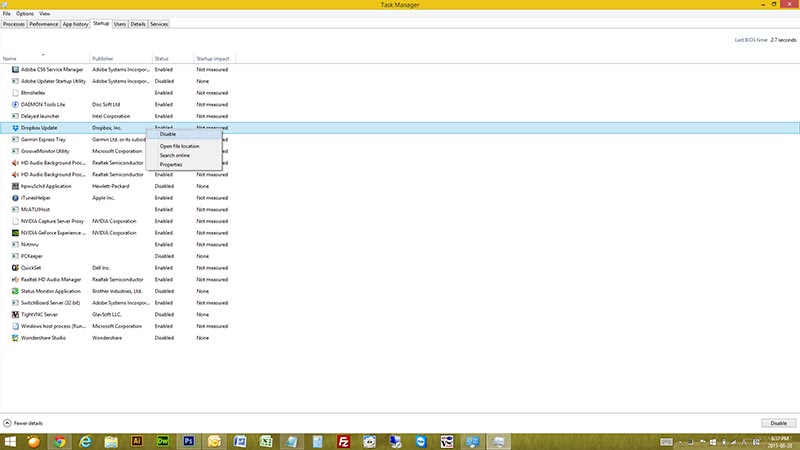The width and height of the screenshot is (800, 450).
Task: Click the Status Monitor Application icon
Action: 15,291
